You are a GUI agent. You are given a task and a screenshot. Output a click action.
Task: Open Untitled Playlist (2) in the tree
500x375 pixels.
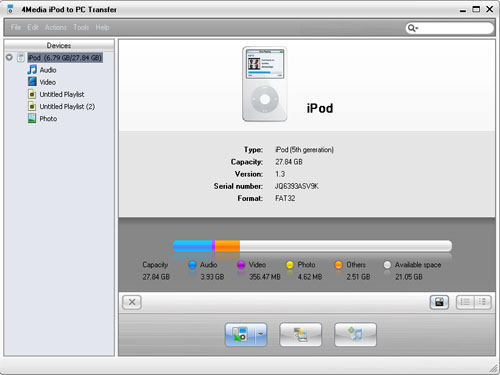click(x=67, y=106)
